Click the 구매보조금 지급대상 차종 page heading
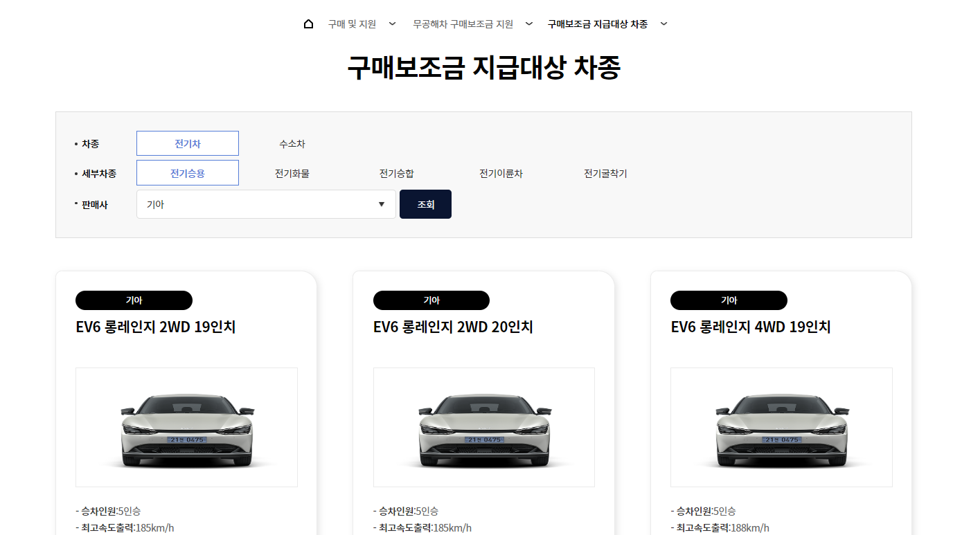The height and width of the screenshot is (535, 980). (483, 68)
